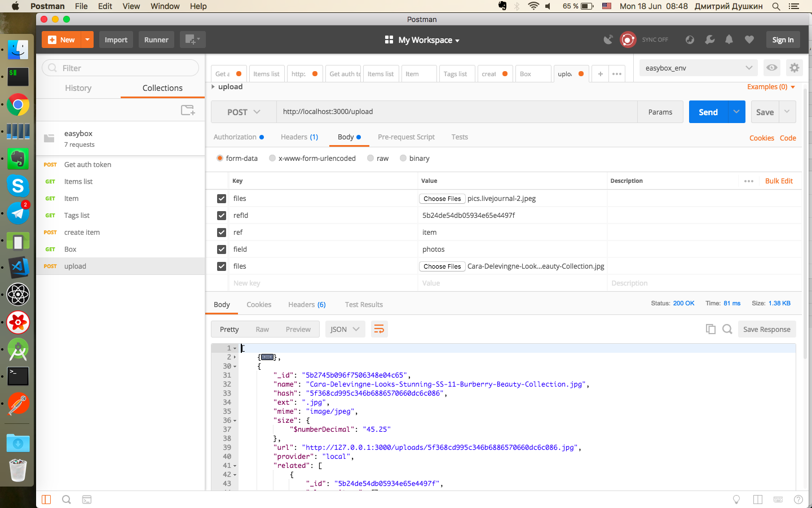Expand the Send button dropdown arrow
The width and height of the screenshot is (812, 508).
coord(736,111)
